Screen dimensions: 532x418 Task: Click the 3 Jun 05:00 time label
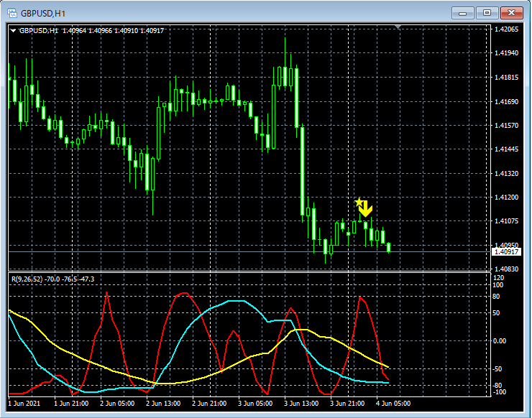[255, 404]
